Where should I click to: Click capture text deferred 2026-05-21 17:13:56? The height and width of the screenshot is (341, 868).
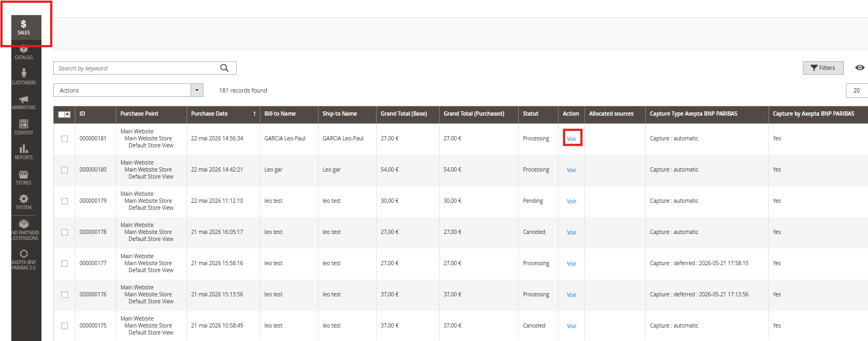(x=699, y=295)
